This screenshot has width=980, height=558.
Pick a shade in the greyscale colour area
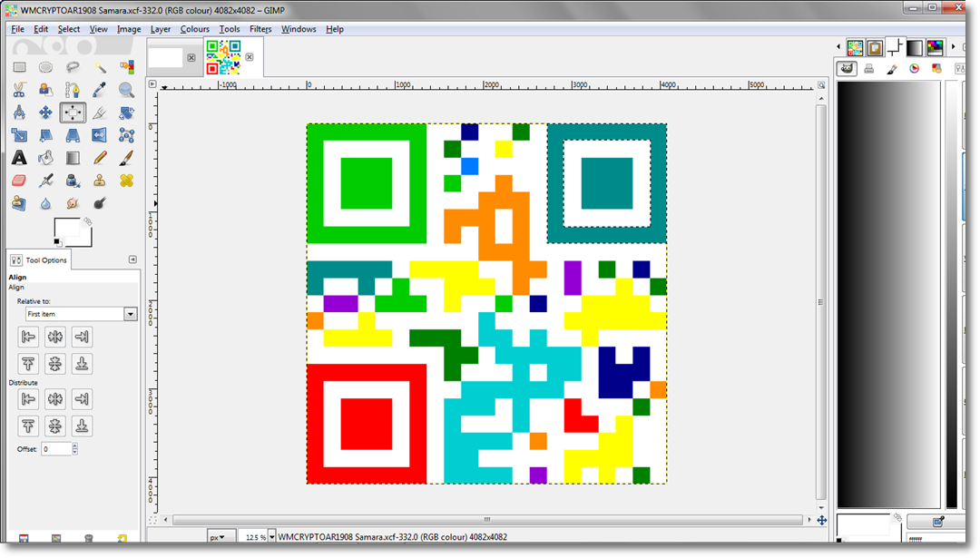888,294
